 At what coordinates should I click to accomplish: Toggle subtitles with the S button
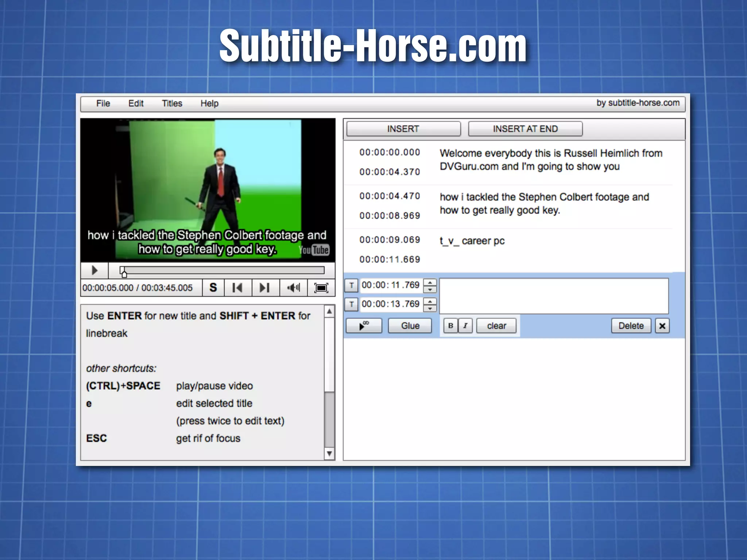[213, 288]
